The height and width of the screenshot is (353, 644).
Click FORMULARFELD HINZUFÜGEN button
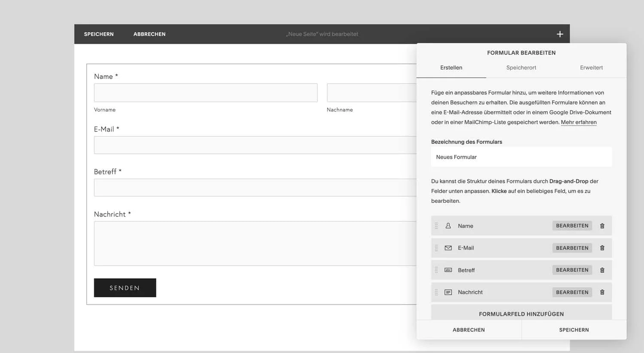pos(521,313)
